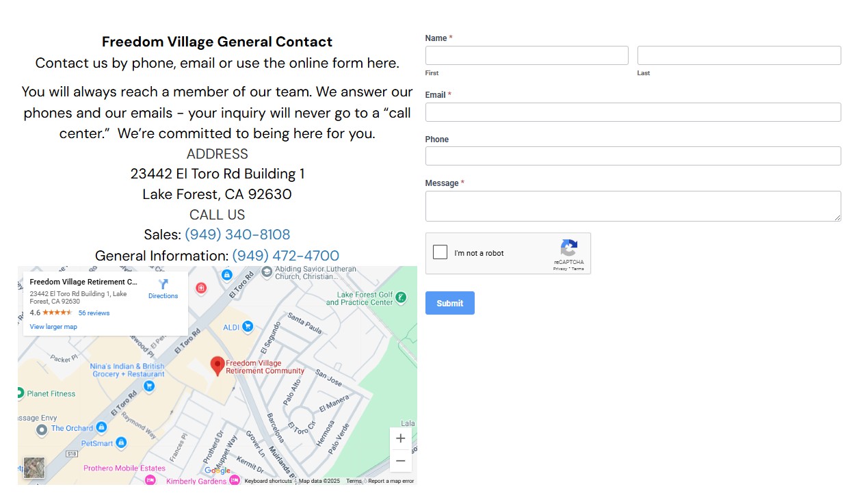Zoom in using the plus icon

pyautogui.click(x=401, y=438)
